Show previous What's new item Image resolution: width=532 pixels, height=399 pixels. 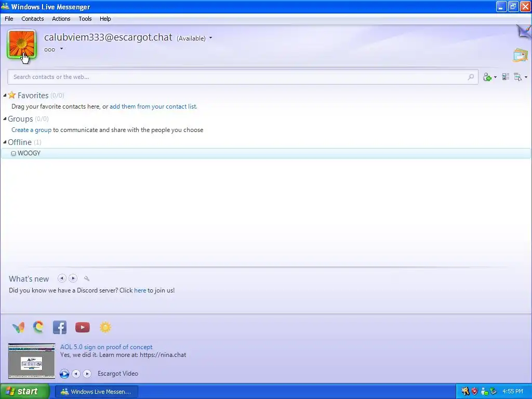click(x=62, y=278)
